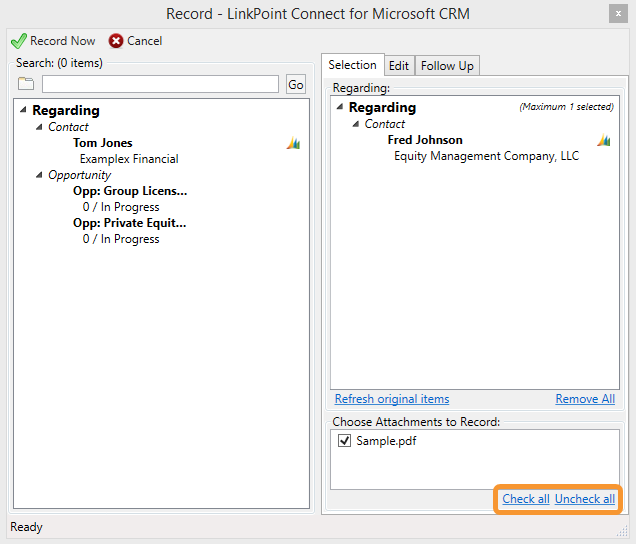This screenshot has height=544, width=636.
Task: Collapse the Contact node above Fred Johnson
Action: (356, 124)
